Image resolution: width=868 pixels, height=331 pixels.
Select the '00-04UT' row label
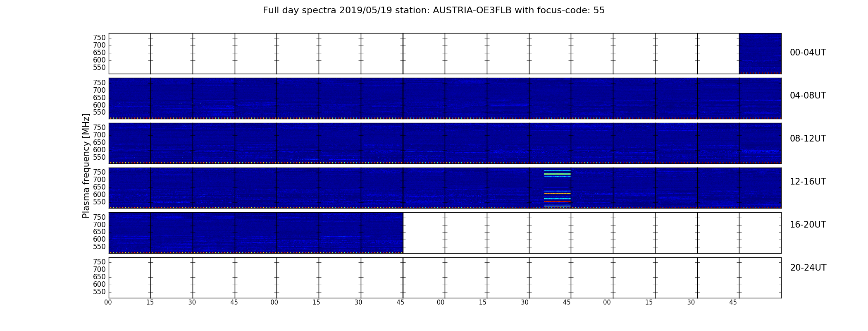808,53
